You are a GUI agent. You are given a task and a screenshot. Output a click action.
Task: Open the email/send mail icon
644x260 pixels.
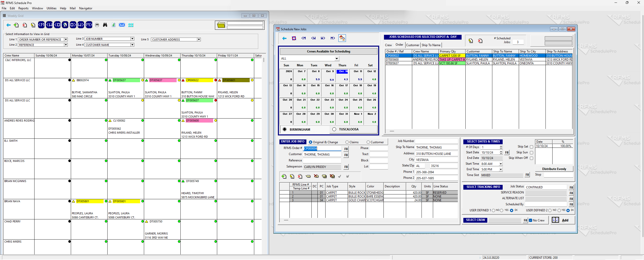click(x=122, y=25)
